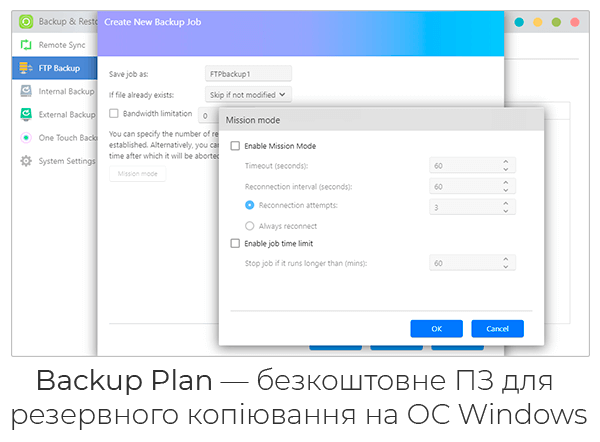Select Always reconnect radio button
The image size is (600, 442).
[249, 226]
